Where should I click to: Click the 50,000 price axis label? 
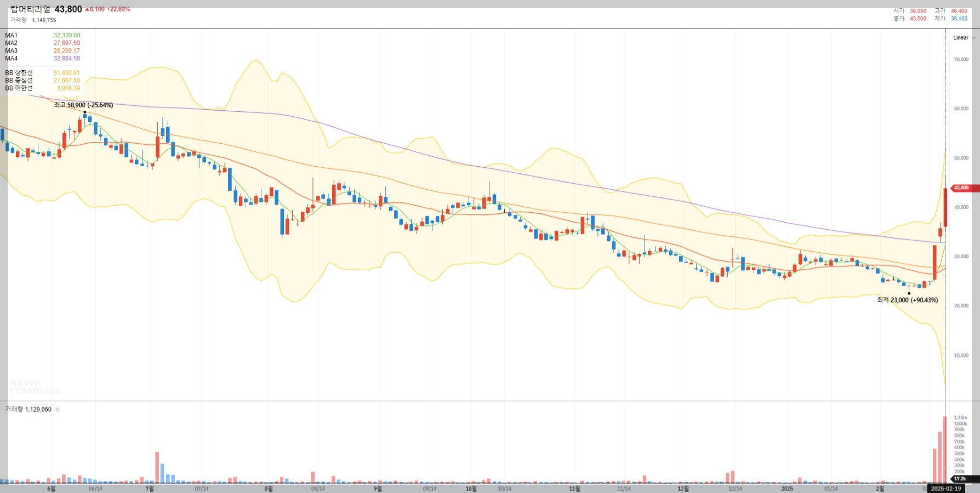[961, 158]
